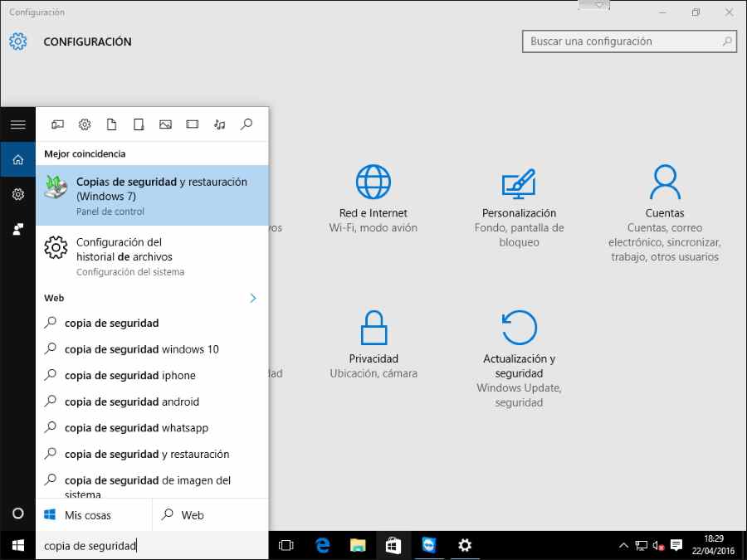Launch Microsoft Edge from the taskbar
This screenshot has width=747, height=560.
pos(323,545)
